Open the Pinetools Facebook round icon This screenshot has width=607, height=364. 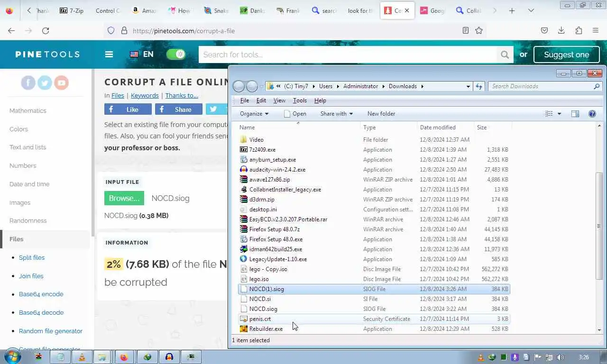click(28, 83)
